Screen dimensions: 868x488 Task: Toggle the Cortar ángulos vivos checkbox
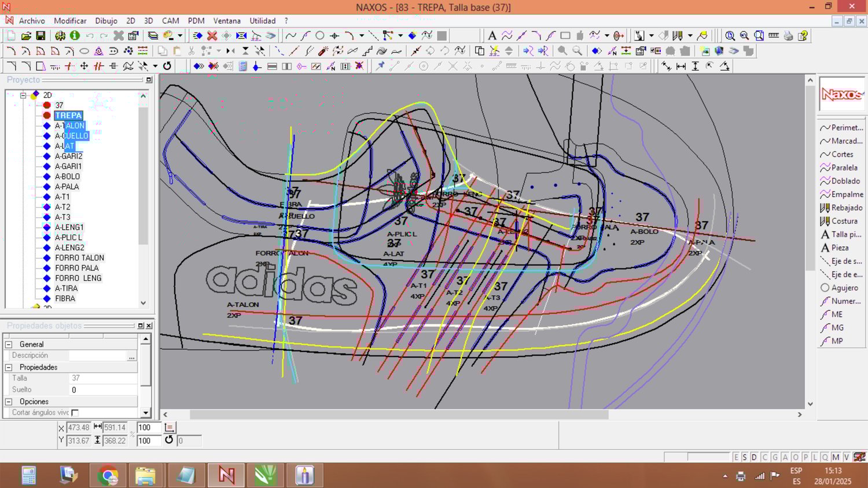coord(75,413)
